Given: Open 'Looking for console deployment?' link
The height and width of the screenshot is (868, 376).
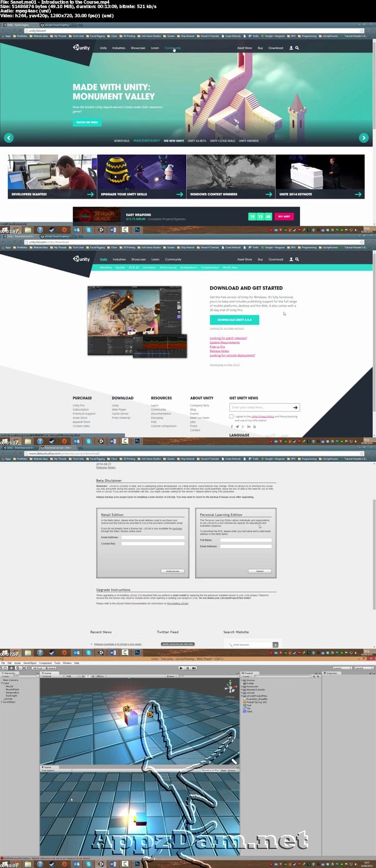Looking at the screenshot, I should (232, 355).
